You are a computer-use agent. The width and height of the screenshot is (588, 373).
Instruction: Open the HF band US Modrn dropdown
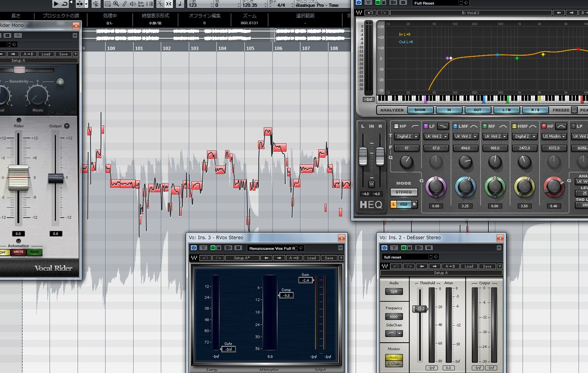(554, 137)
